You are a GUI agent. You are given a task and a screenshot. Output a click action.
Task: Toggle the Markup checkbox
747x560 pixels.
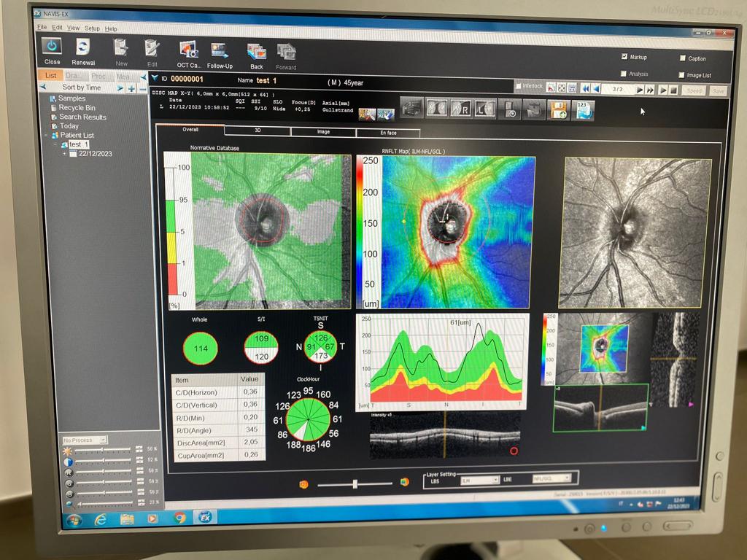pyautogui.click(x=624, y=57)
